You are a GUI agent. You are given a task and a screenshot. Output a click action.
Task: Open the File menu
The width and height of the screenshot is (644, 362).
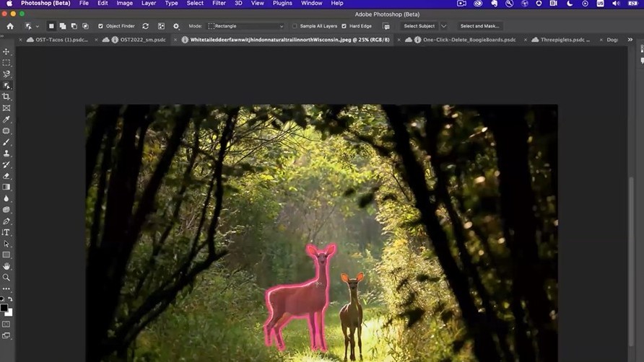click(x=84, y=4)
